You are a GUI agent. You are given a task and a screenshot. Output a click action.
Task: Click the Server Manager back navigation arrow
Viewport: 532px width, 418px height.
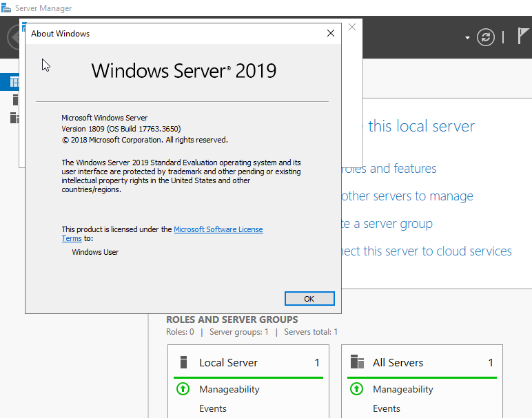click(14, 37)
